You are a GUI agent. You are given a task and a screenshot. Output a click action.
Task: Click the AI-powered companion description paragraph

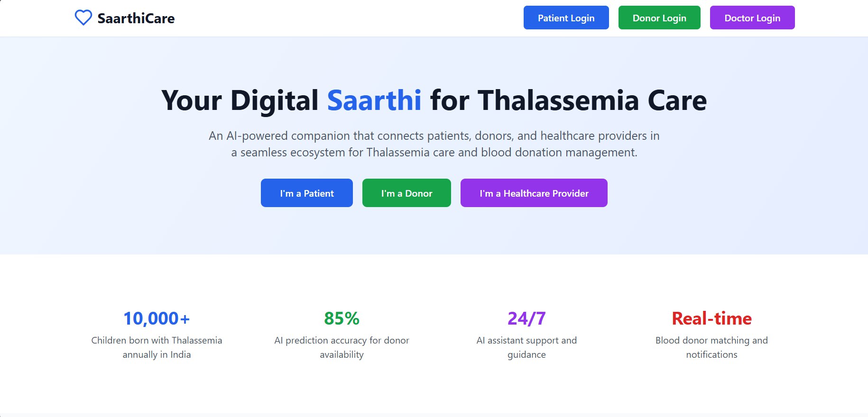[434, 144]
